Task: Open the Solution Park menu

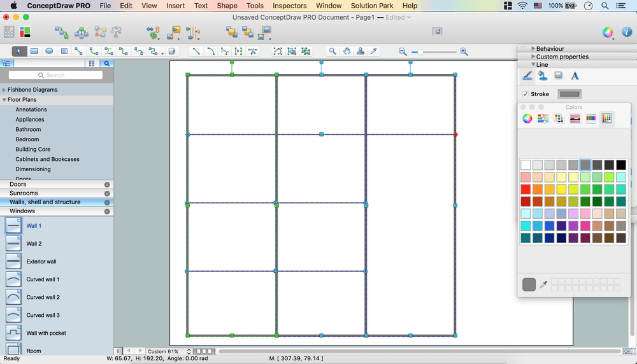Action: coord(372,6)
